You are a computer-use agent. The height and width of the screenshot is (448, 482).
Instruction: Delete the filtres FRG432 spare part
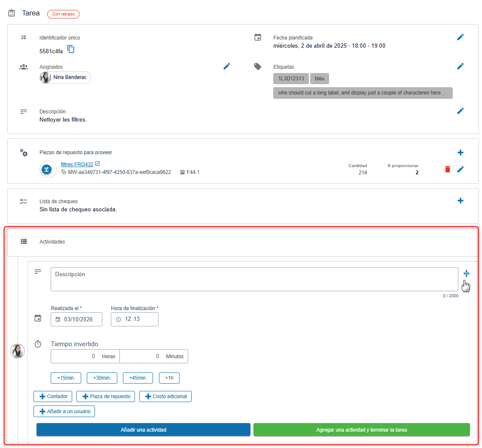tap(447, 169)
